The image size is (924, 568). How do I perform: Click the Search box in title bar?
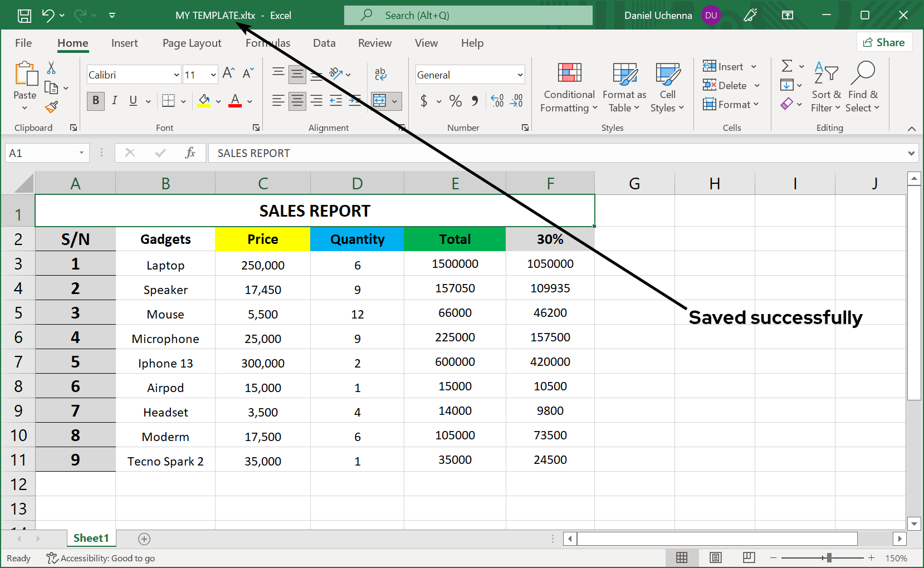click(x=468, y=16)
